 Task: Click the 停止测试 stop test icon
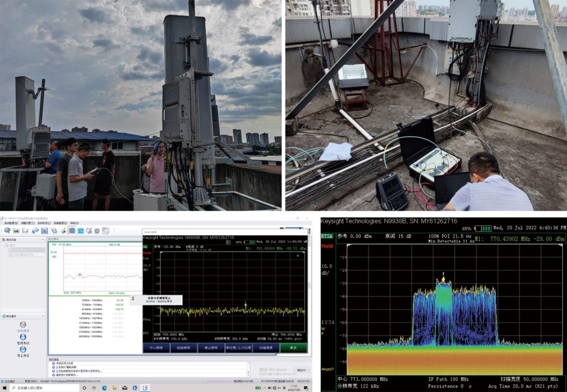coord(23,350)
